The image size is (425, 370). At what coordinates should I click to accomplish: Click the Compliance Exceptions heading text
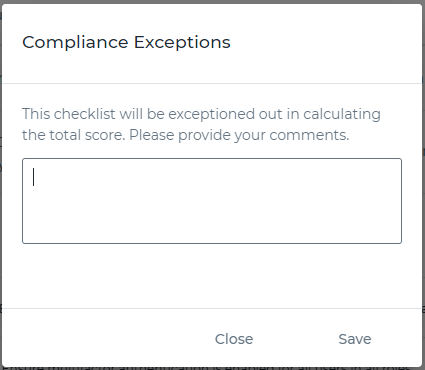(x=126, y=43)
